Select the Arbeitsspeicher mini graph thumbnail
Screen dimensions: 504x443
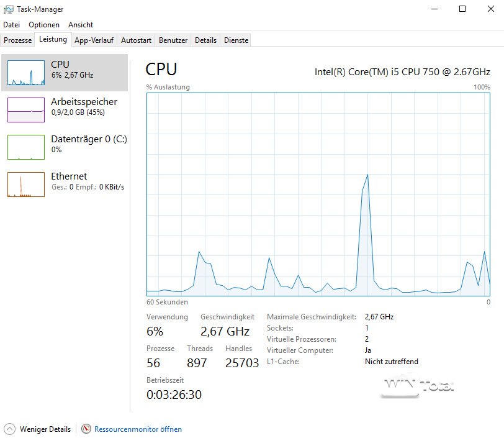point(26,110)
